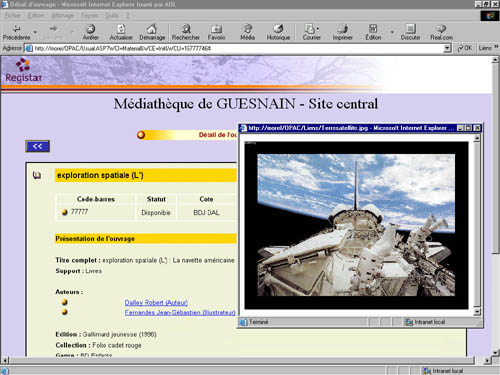
Task: Expand the address bar history dropdown
Action: click(447, 48)
